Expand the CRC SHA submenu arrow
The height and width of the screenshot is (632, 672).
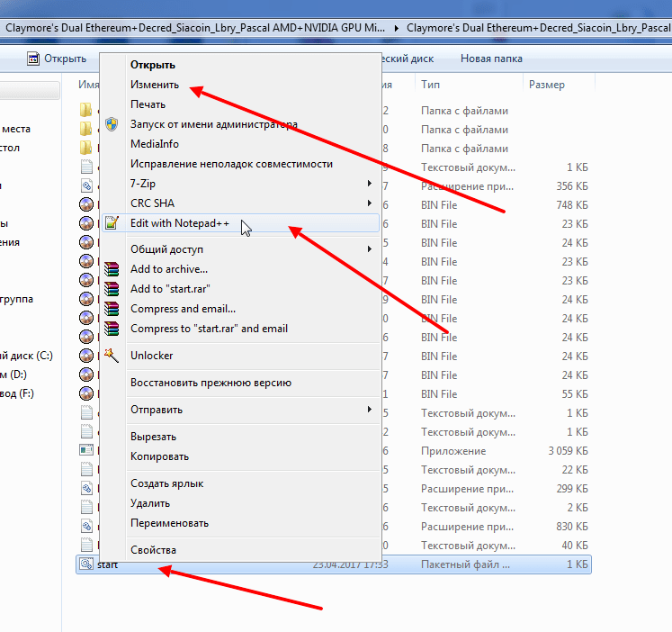pos(370,203)
